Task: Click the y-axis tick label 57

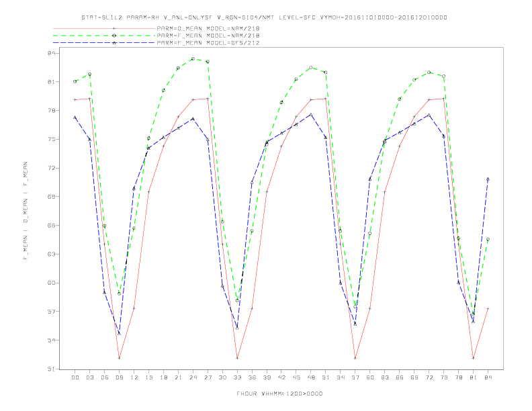Action: tap(51, 312)
